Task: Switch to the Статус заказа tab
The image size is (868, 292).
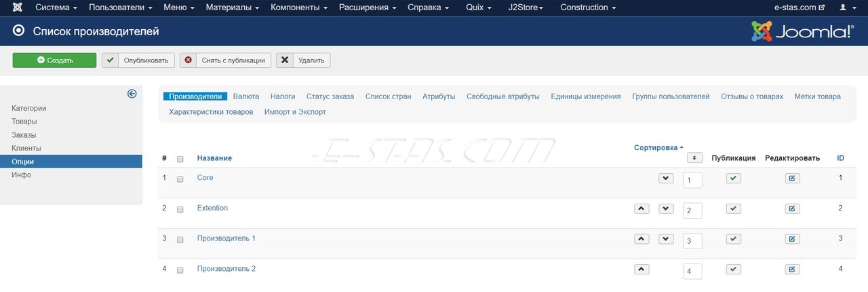Action: pos(330,96)
